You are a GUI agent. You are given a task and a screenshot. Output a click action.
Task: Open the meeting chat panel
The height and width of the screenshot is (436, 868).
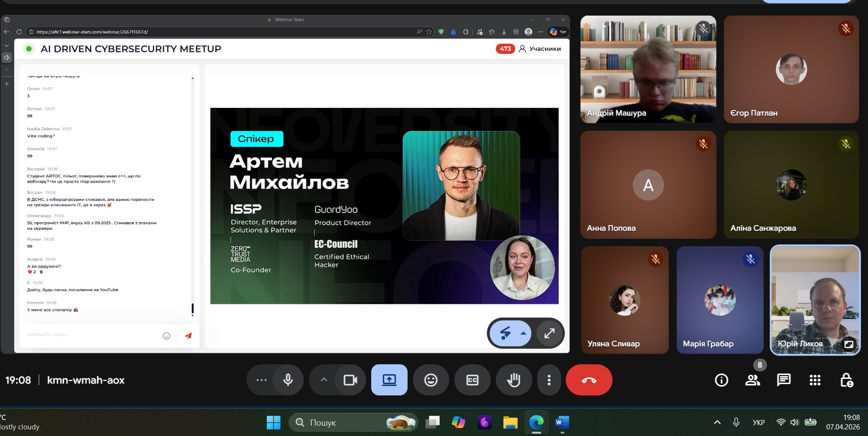click(783, 380)
